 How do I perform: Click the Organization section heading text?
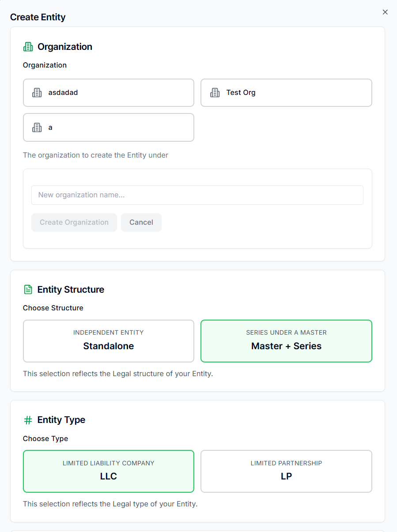65,47
